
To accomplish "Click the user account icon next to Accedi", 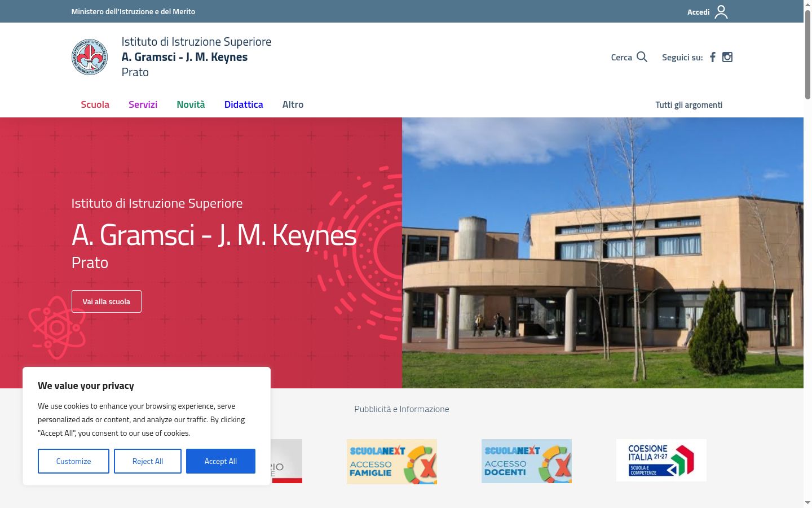I will point(721,12).
